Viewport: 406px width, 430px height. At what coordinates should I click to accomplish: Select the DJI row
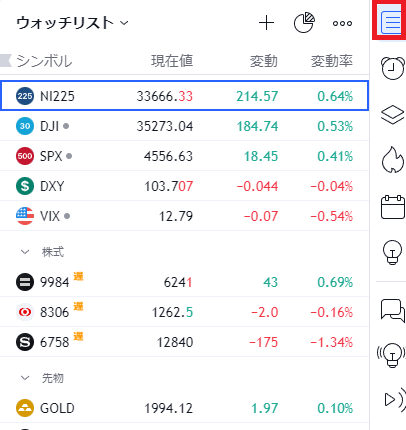[x=184, y=126]
